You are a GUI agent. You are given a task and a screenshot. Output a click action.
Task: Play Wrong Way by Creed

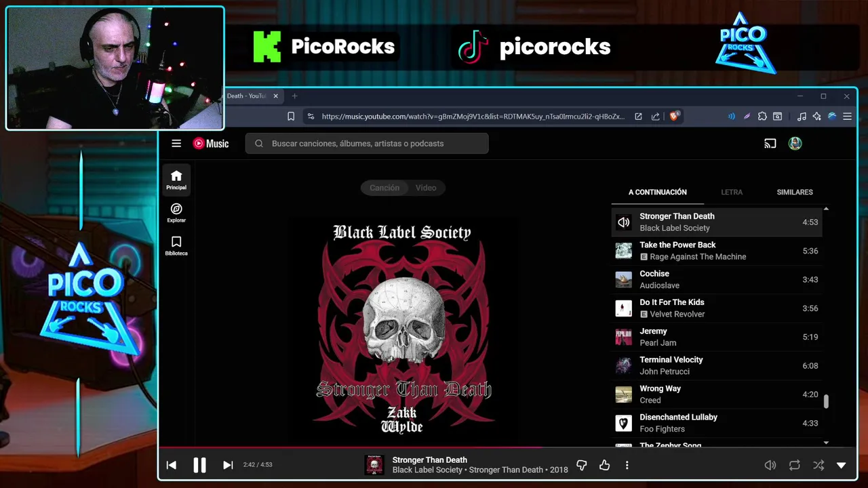click(x=717, y=394)
